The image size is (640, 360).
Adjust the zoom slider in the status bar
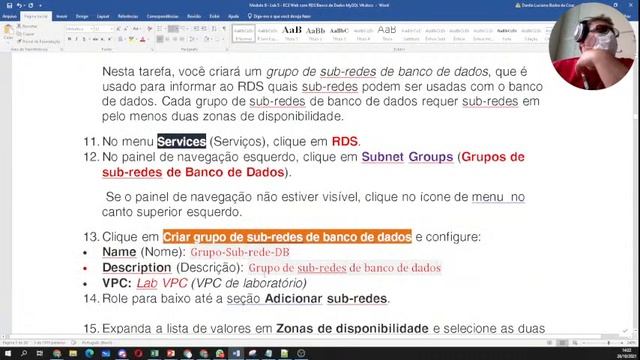608,343
